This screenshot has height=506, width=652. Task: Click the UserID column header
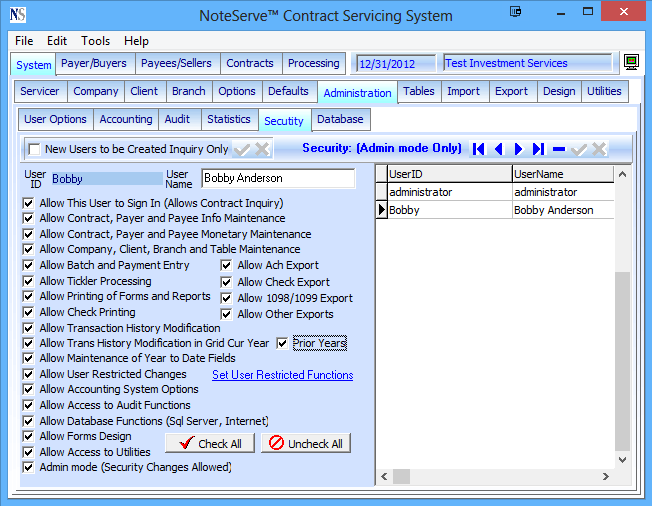point(450,174)
